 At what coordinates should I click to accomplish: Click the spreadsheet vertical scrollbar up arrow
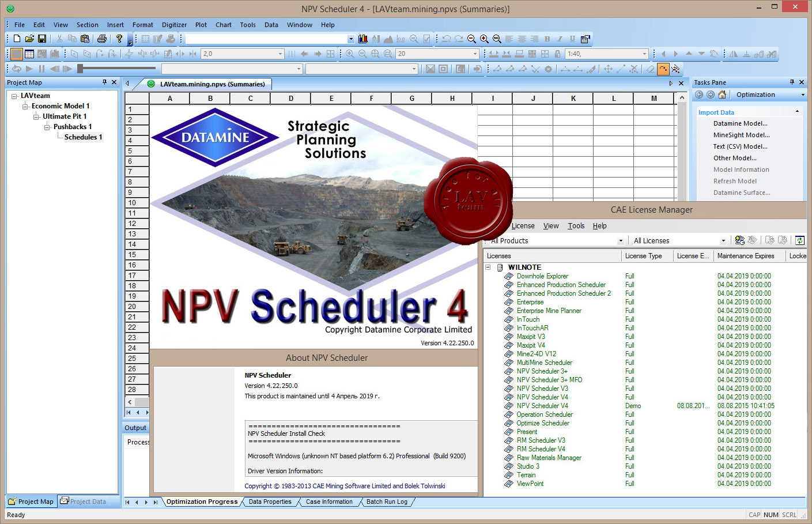[682, 98]
